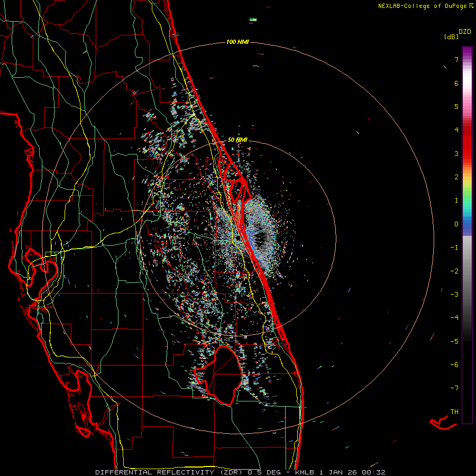The height and width of the screenshot is (476, 476).
Task: Click the 1 value on color scale
Action: tap(456, 200)
